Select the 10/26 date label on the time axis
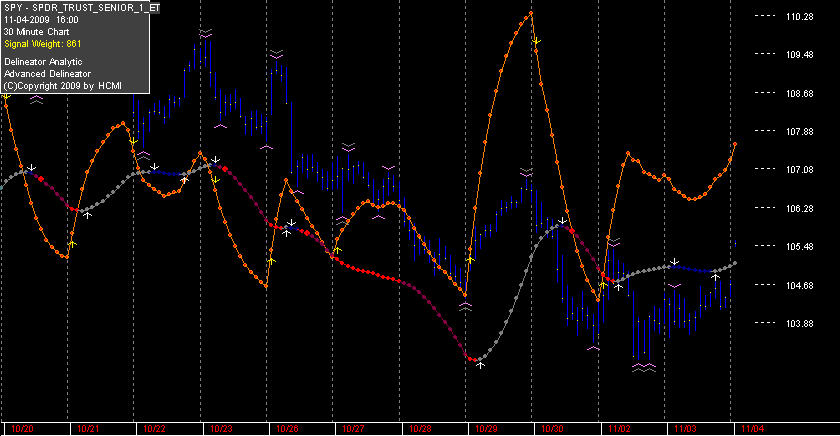Screen dimensions: 840x436 click(287, 429)
